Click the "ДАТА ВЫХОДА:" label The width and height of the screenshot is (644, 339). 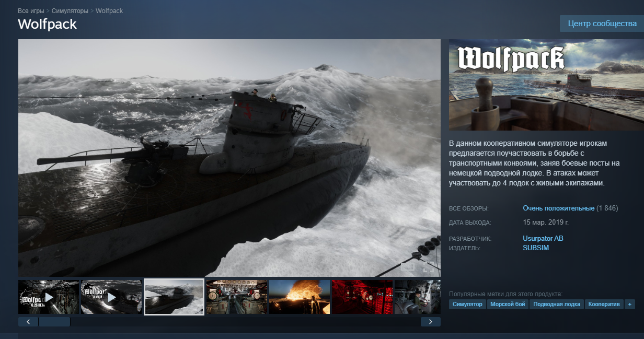[470, 223]
